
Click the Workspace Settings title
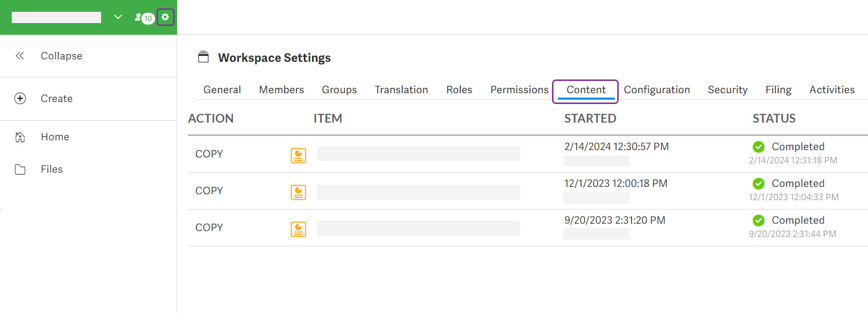(274, 58)
